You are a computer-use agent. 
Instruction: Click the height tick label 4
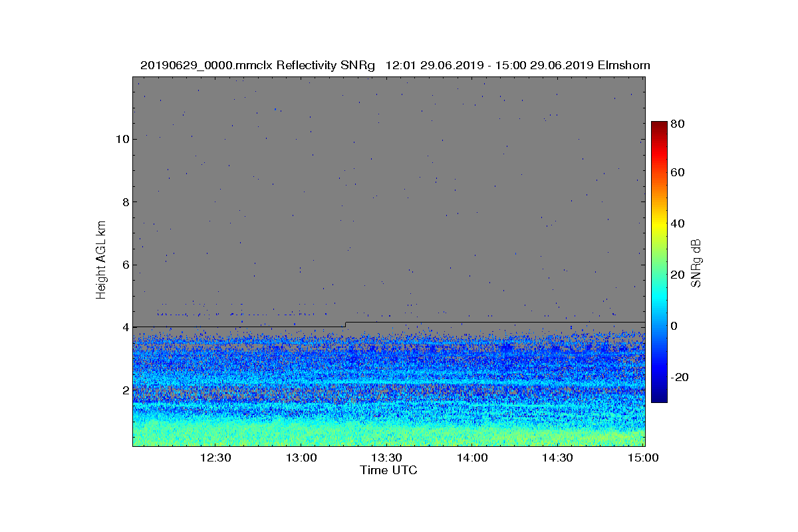click(x=125, y=327)
